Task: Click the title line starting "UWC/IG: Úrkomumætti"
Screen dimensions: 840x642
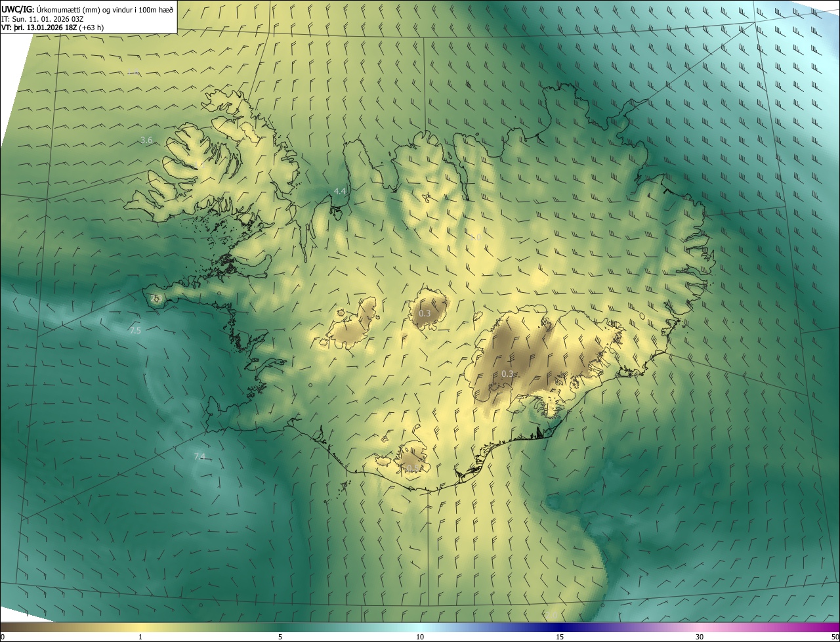Action: [x=87, y=9]
